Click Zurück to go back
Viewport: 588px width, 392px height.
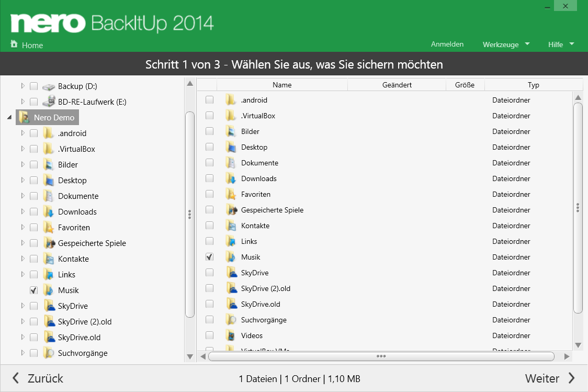click(x=38, y=378)
